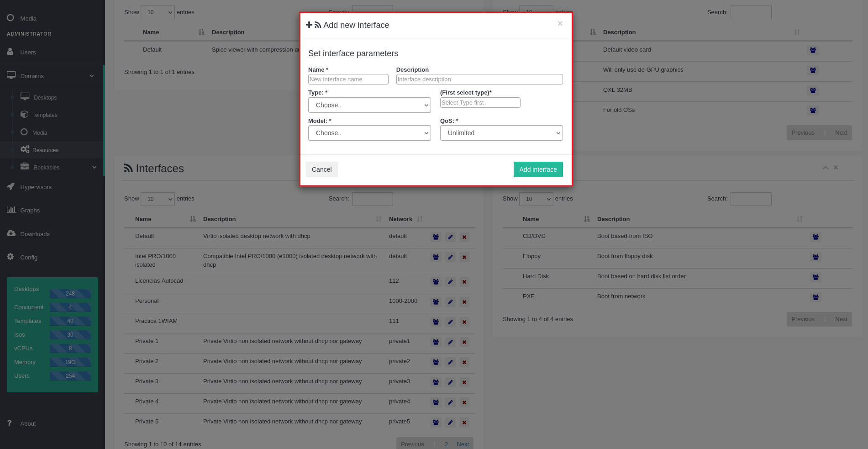Click edit pencil icon for Private 1 interface
868x449 pixels.
point(450,342)
